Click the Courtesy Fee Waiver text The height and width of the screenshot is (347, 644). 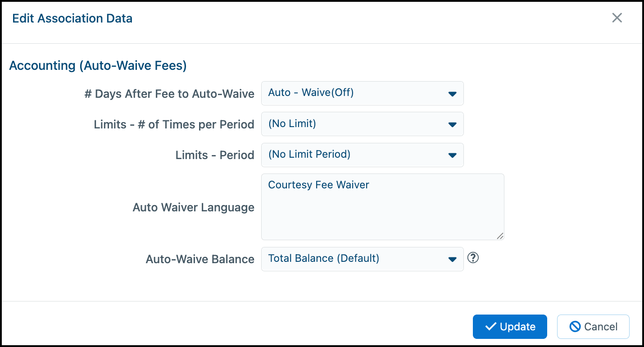[319, 185]
